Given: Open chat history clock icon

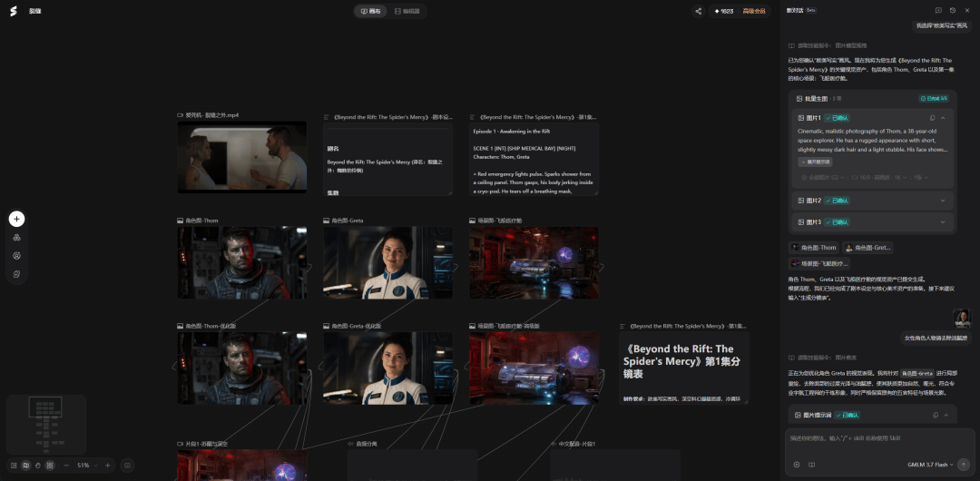Looking at the screenshot, I should pyautogui.click(x=953, y=11).
